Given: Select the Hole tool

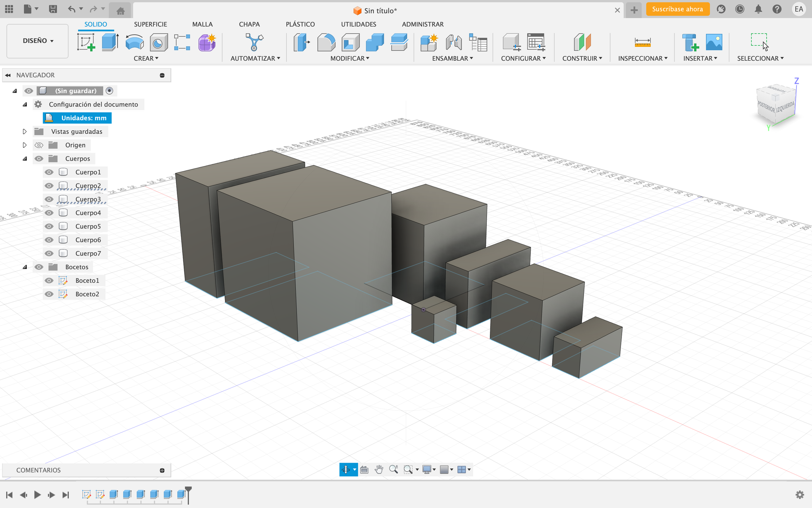Looking at the screenshot, I should pyautogui.click(x=158, y=42).
